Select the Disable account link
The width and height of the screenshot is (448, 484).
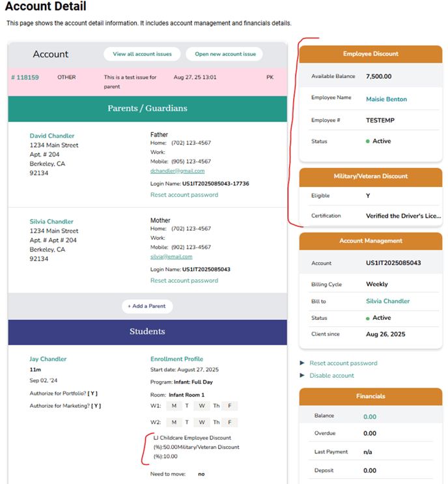331,375
